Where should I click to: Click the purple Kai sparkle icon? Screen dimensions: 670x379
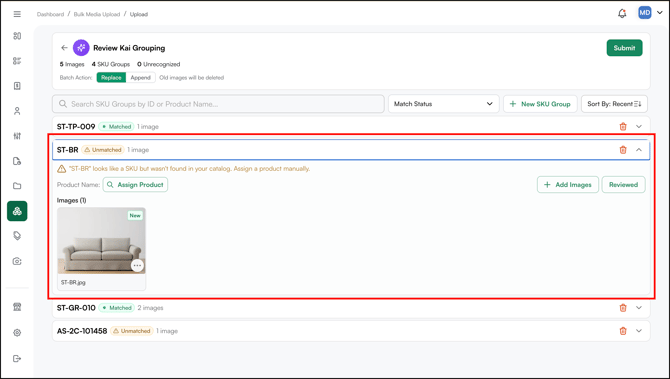(81, 48)
